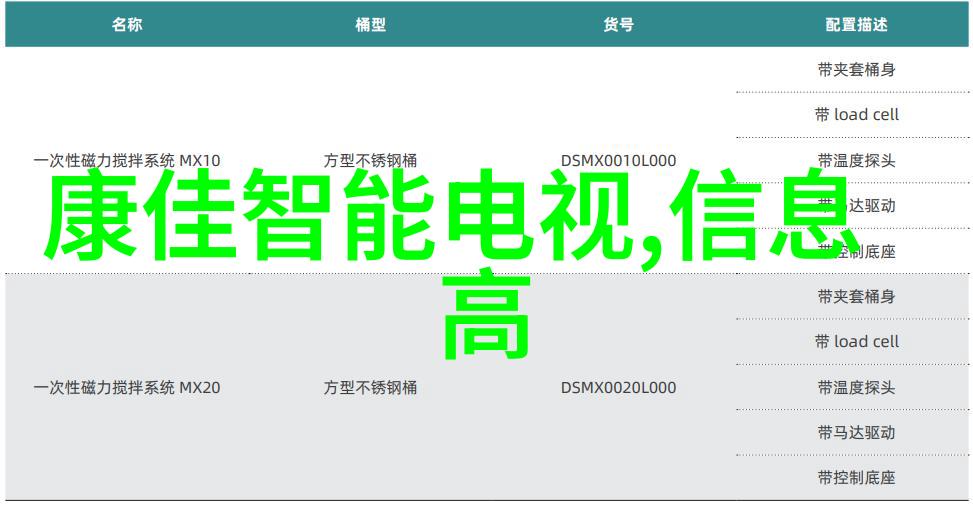Select the 一次性磁力搅拌系统 MX20 name cell

pos(127,388)
